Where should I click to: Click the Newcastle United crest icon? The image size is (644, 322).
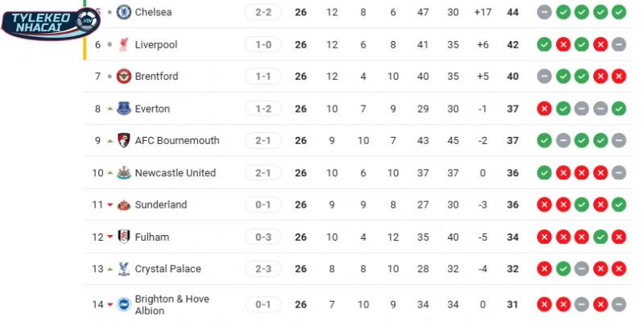pyautogui.click(x=124, y=173)
